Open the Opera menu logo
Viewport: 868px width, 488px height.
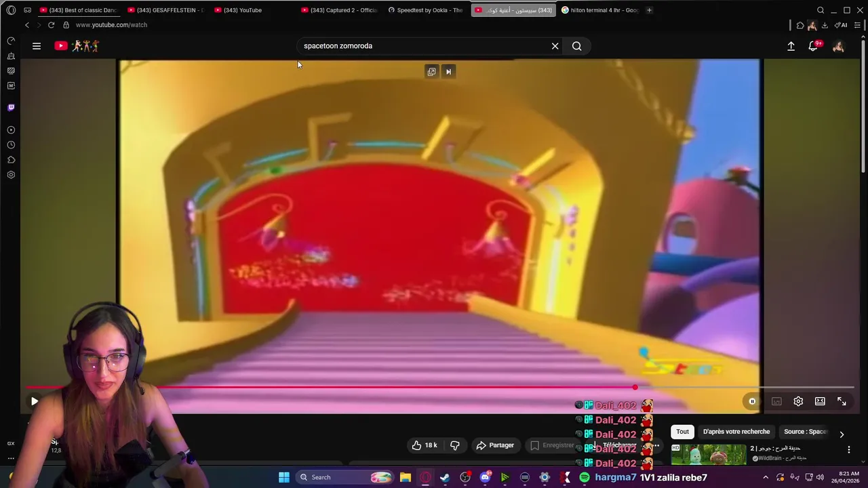pyautogui.click(x=11, y=10)
